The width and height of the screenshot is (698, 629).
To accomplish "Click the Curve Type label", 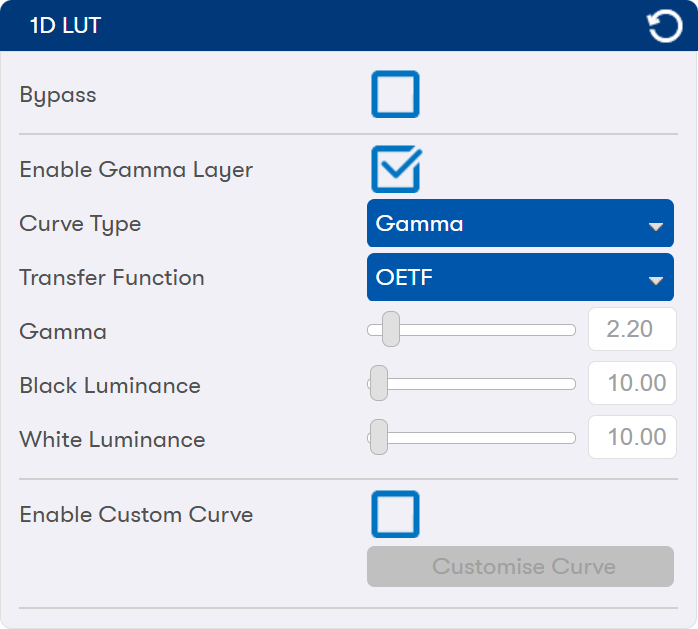I will tap(80, 223).
